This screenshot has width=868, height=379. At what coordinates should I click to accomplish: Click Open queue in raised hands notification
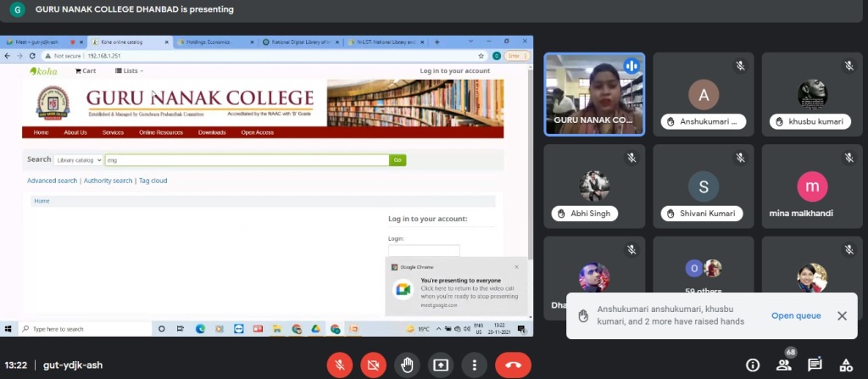[x=796, y=315]
